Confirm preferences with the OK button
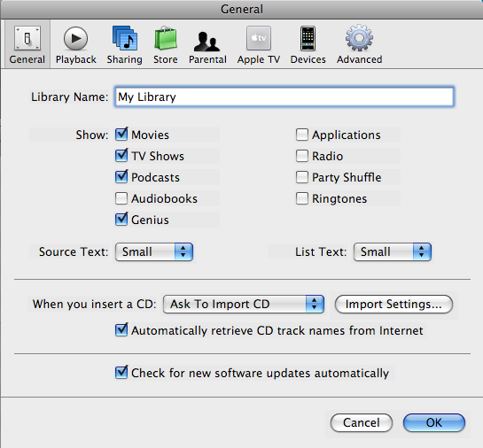483x448 pixels. (434, 423)
